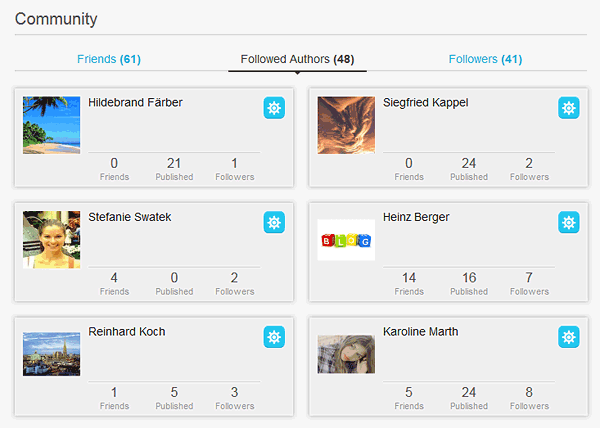Open Stefanie Swatek's profile name link
This screenshot has height=428, width=600.
coord(130,217)
